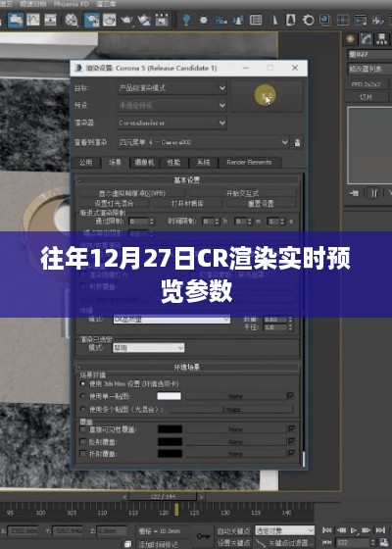The width and height of the screenshot is (392, 549).
Task: Collapse the basic settings rollout
Action: pos(187,180)
